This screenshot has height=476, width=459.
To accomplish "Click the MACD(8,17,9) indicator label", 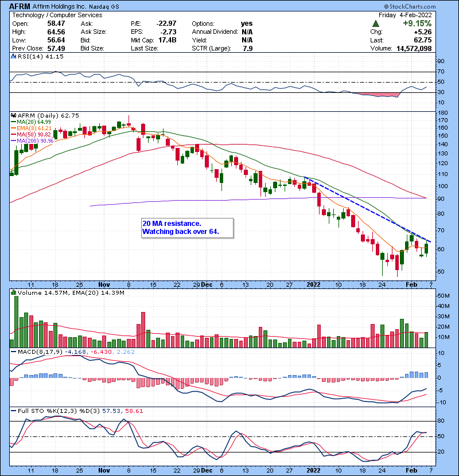I will 40,352.
